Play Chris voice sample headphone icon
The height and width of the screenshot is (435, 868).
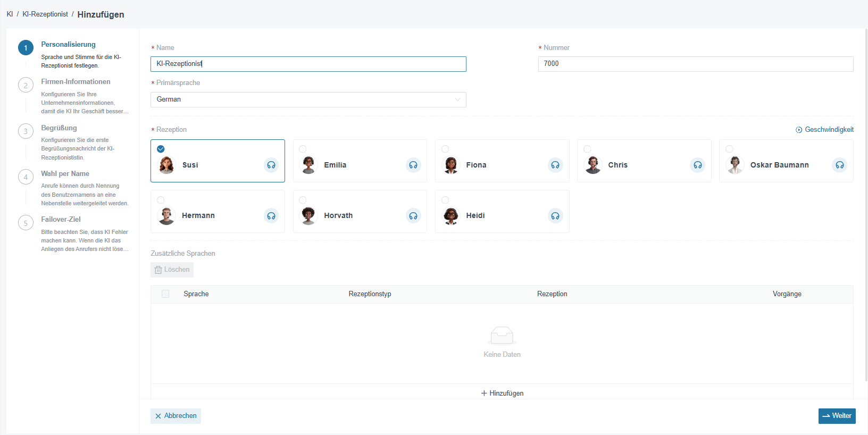point(698,165)
